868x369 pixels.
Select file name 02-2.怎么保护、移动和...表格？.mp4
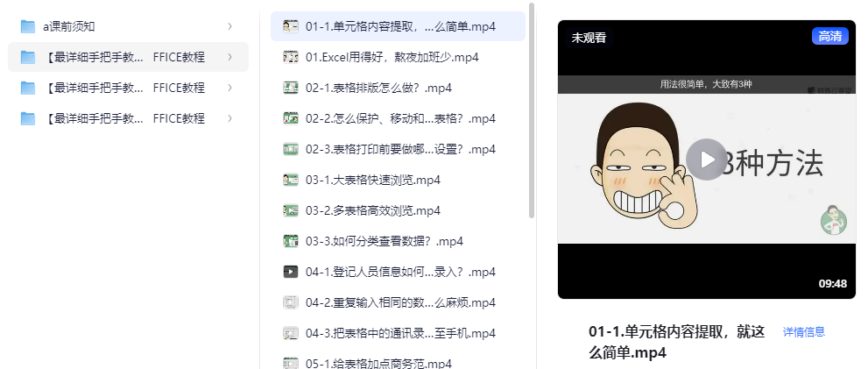pos(400,118)
